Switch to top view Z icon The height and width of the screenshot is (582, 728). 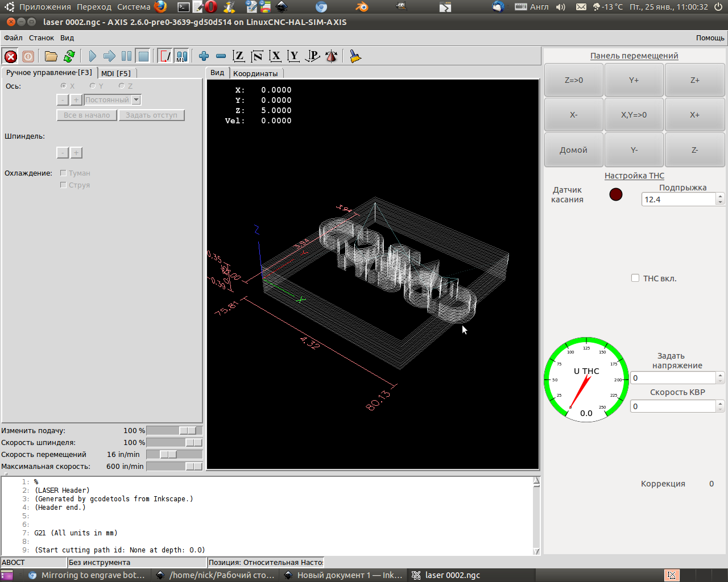239,56
